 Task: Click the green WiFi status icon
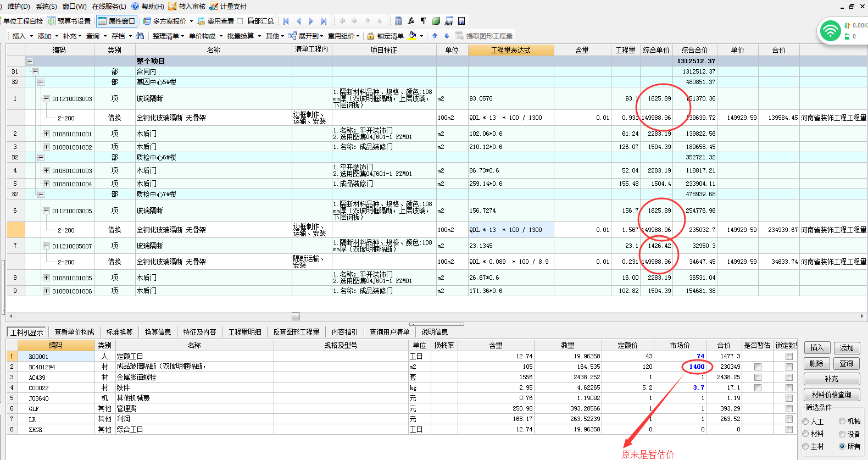830,30
